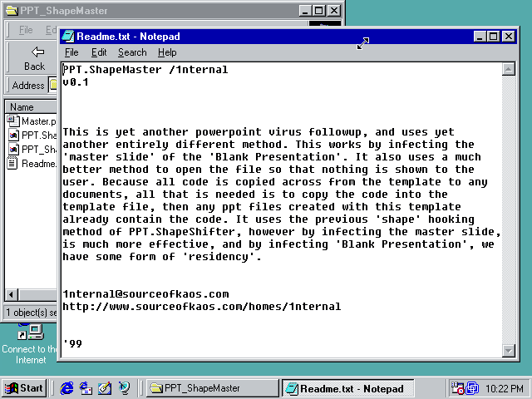
Task: Open the Search menu in Notepad
Action: click(x=132, y=52)
